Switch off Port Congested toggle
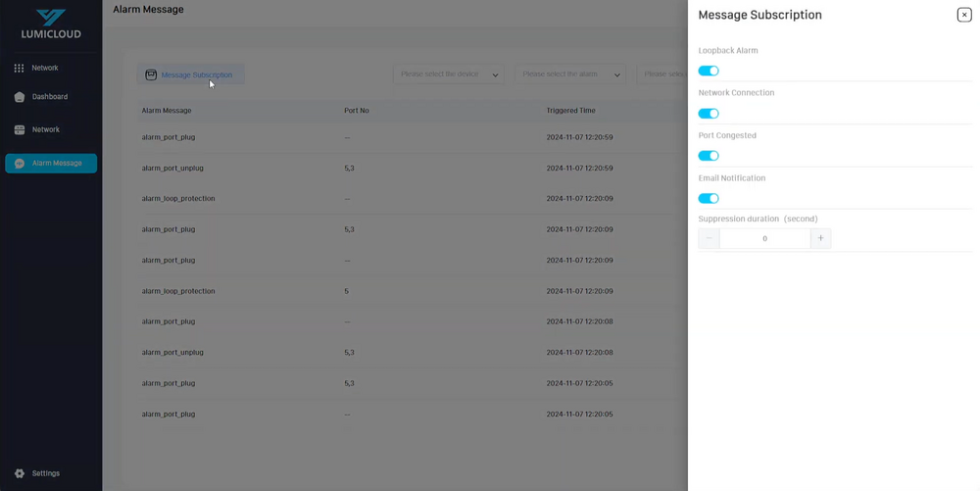Image resolution: width=980 pixels, height=491 pixels. [709, 156]
